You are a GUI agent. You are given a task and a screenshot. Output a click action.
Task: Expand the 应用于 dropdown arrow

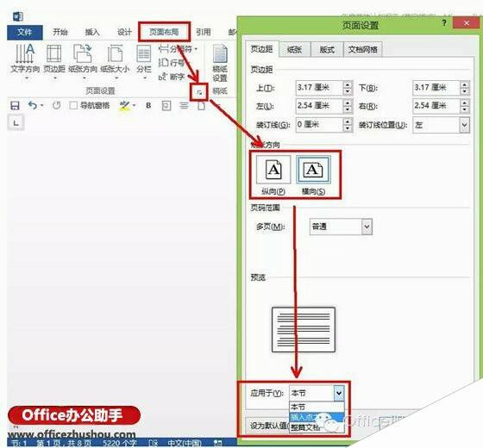pos(338,393)
